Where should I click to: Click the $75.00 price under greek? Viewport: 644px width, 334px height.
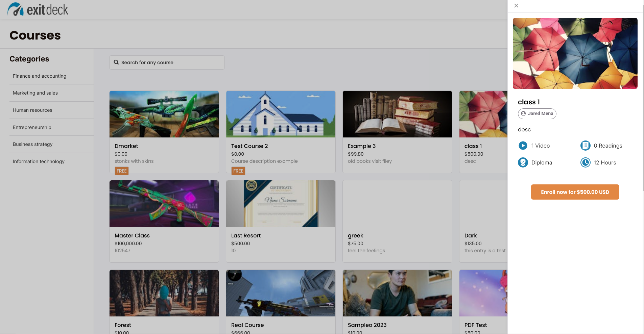point(356,243)
